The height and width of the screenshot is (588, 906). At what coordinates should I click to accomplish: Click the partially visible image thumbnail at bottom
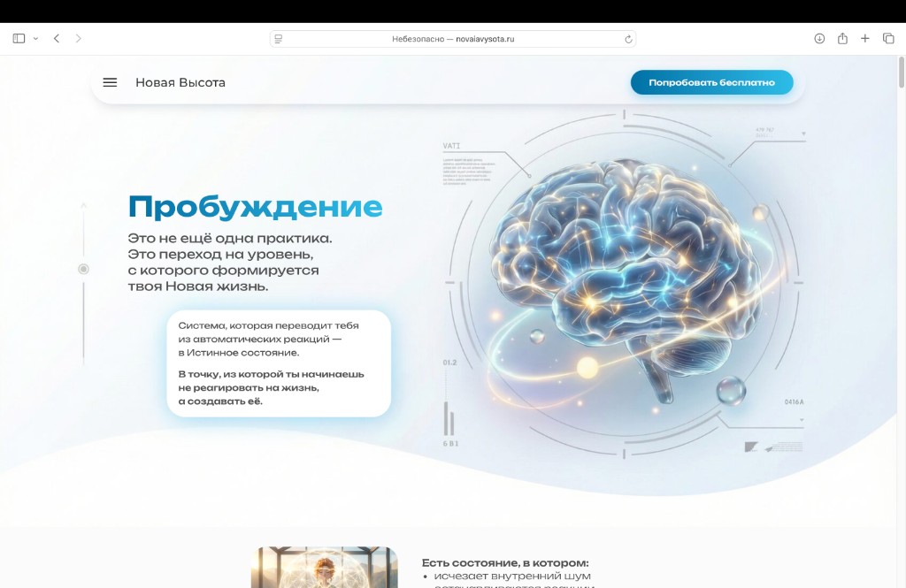pyautogui.click(x=325, y=567)
